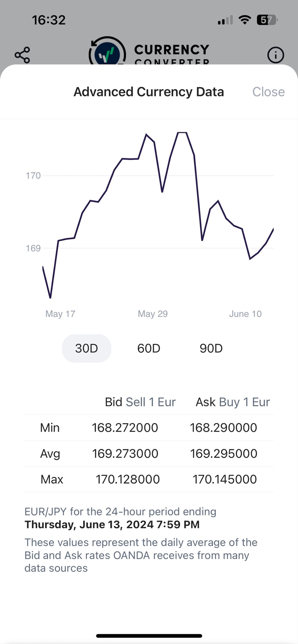Tap the 170 axis gridline label
Viewport: 298px width, 644px height.
tap(34, 176)
